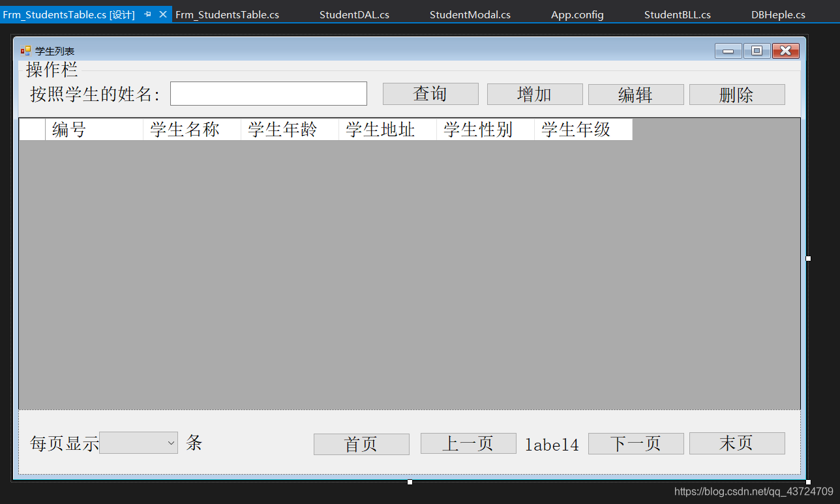Viewport: 840px width, 504px height.
Task: Select the 学生年龄 column header
Action: pos(290,129)
